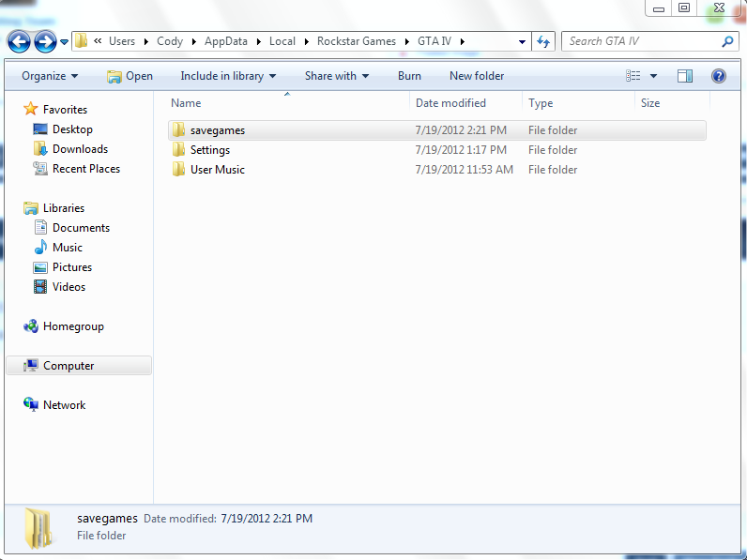Restore down the Explorer window

[684, 8]
